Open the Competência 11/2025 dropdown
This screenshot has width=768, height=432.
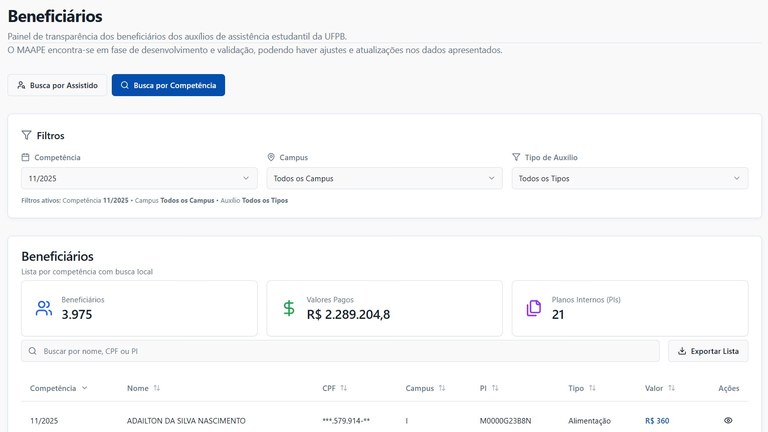(139, 178)
